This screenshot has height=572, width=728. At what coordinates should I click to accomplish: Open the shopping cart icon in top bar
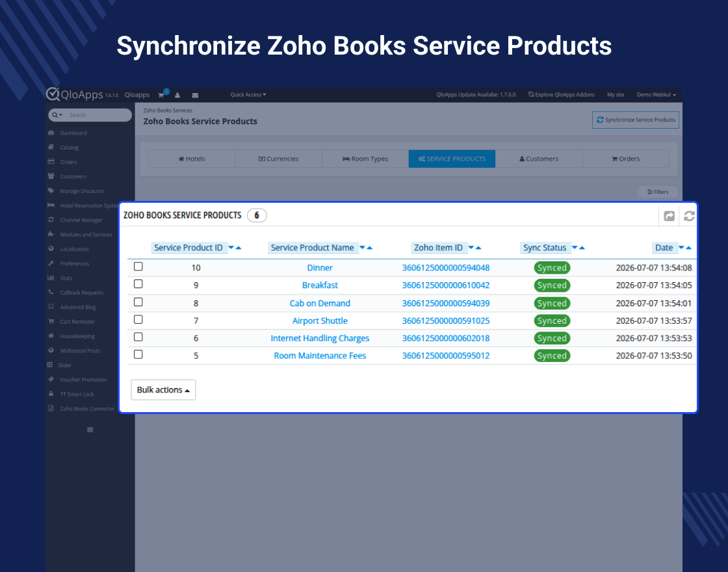161,95
